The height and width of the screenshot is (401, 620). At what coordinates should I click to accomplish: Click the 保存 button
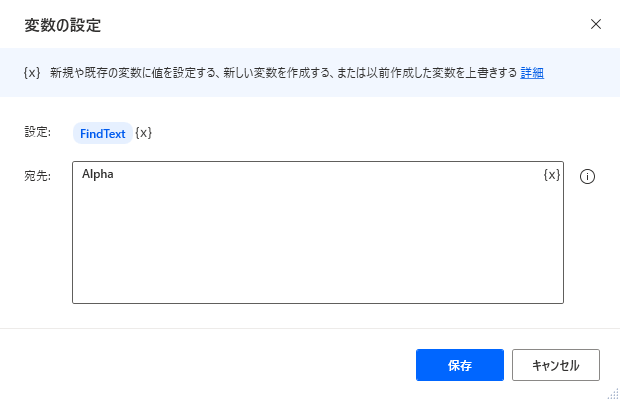tap(460, 365)
